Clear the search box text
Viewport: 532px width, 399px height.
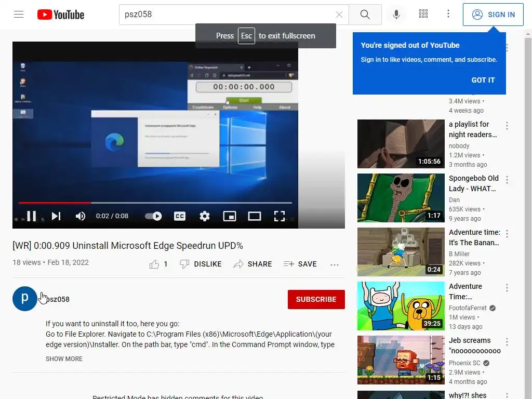coord(339,14)
